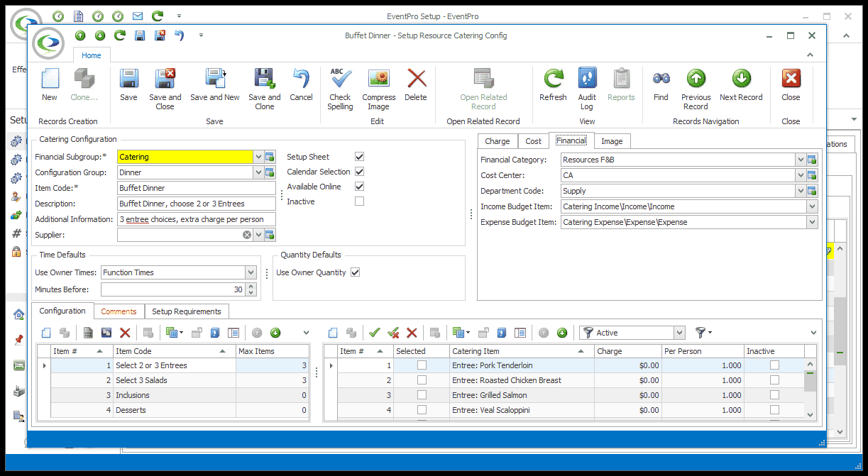The height and width of the screenshot is (476, 868).
Task: Check Selected box for Entree: Grilled Salmon
Action: 422,395
